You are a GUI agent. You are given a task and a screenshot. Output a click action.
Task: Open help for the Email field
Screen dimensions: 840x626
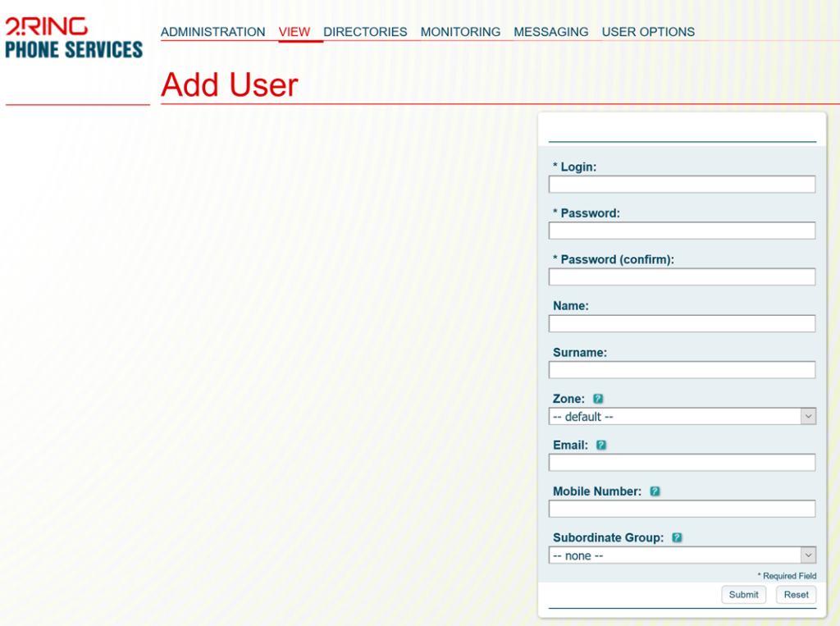pos(600,445)
